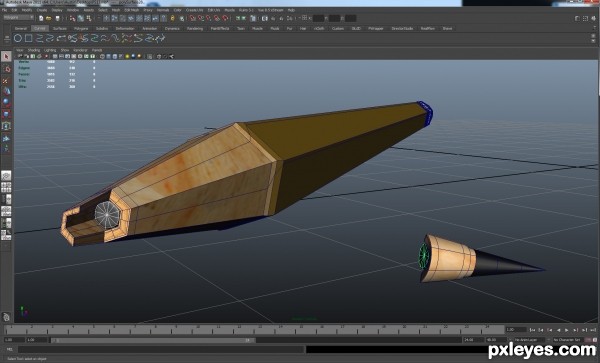Play animation forwards

point(567,330)
